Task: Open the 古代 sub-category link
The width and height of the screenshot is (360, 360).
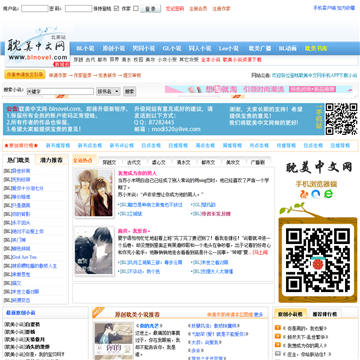Action: [90, 60]
